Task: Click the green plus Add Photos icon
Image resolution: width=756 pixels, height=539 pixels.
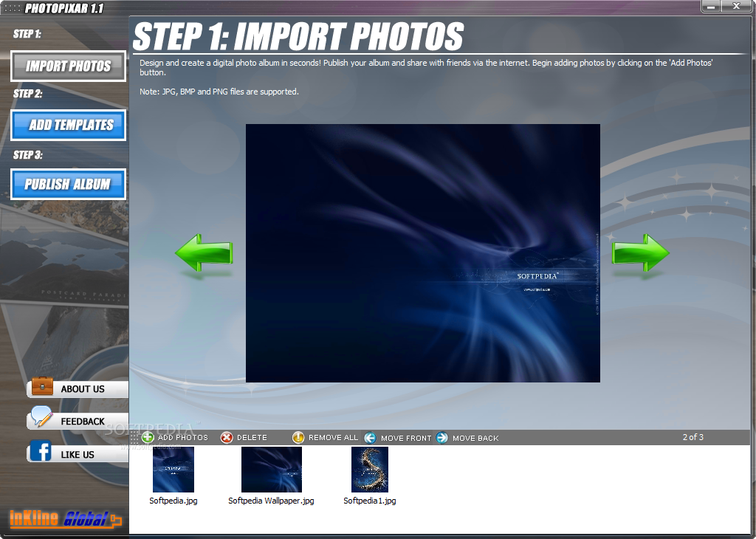Action: [148, 437]
